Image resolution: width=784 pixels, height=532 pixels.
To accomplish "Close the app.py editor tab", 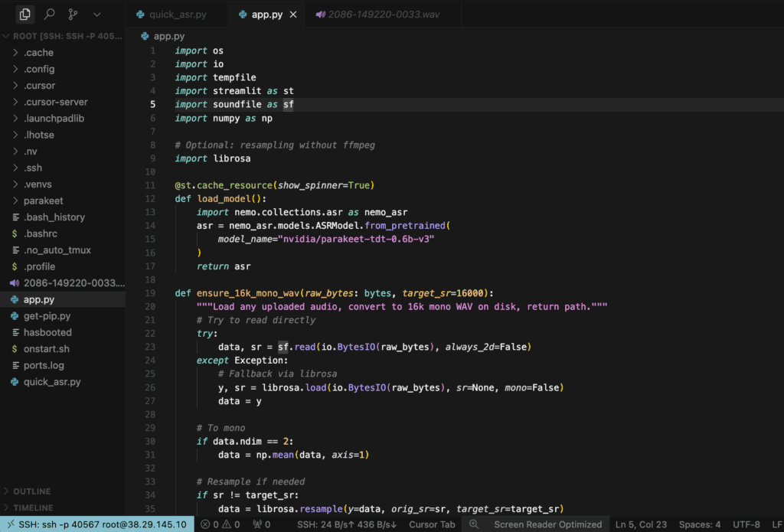I will (x=293, y=15).
